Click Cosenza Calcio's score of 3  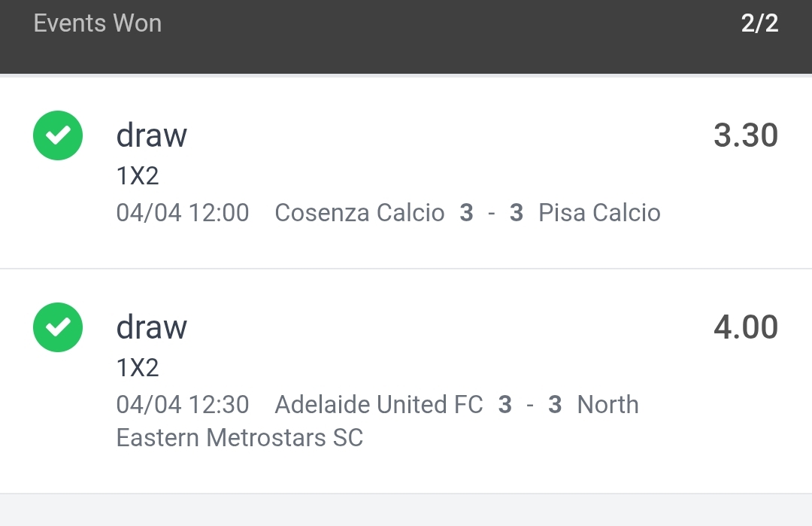tap(466, 213)
